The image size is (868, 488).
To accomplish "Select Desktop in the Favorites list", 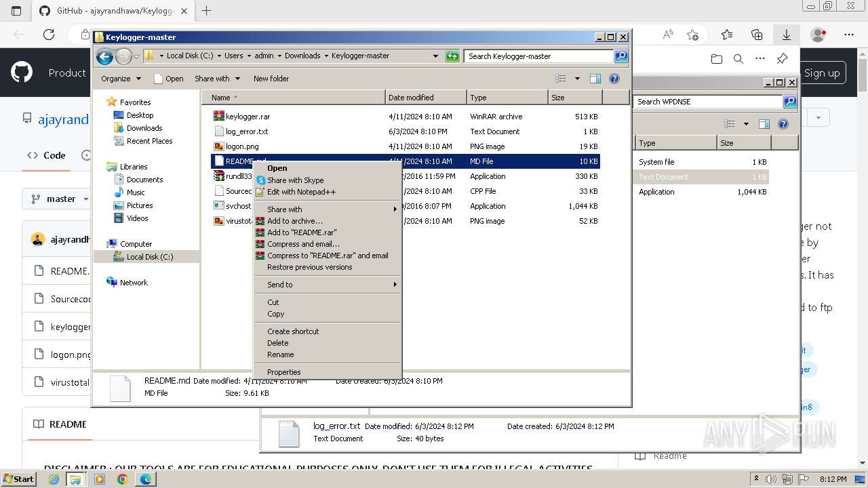I will coord(140,115).
